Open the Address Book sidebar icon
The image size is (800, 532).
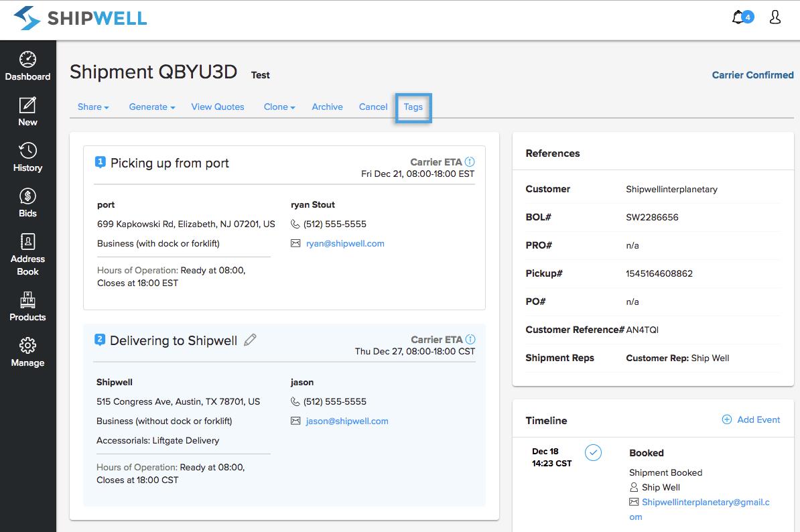pos(27,241)
